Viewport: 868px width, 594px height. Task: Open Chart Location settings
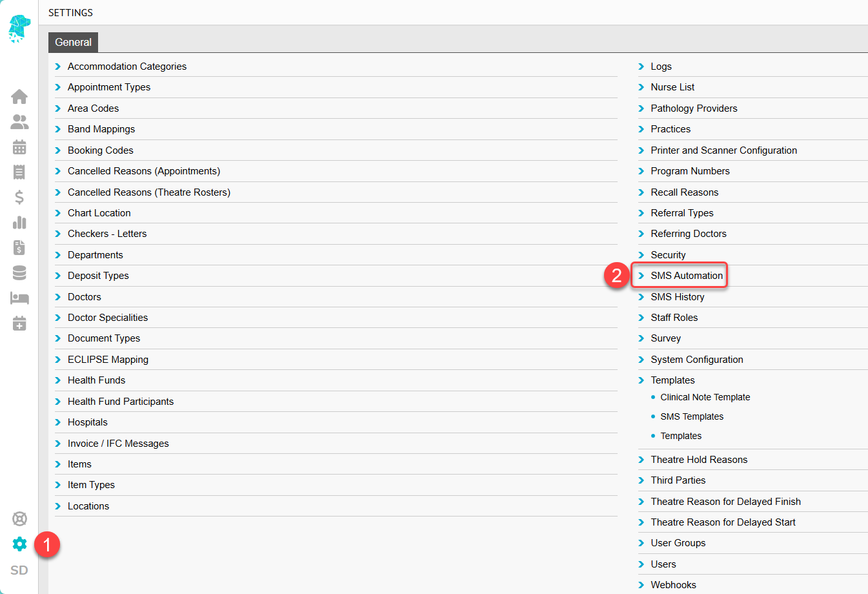[99, 213]
